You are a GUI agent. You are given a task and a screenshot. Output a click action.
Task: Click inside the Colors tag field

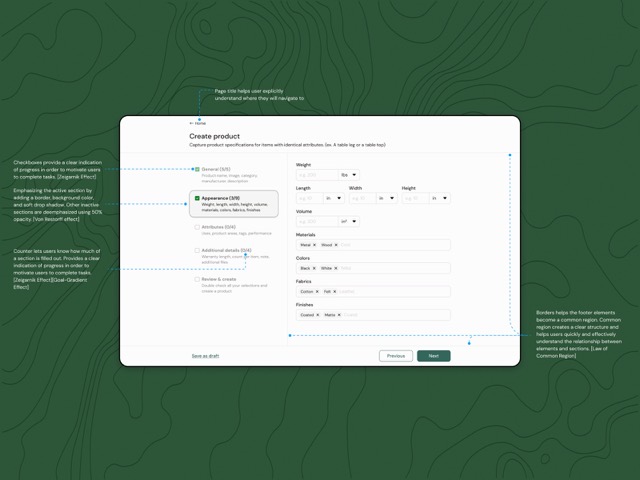pyautogui.click(x=373, y=268)
